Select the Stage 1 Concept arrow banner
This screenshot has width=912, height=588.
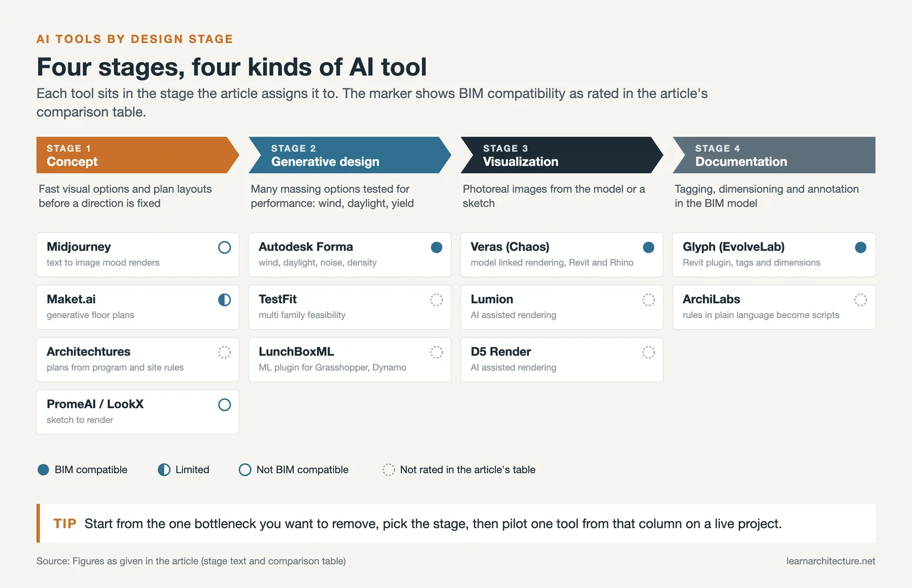[138, 155]
